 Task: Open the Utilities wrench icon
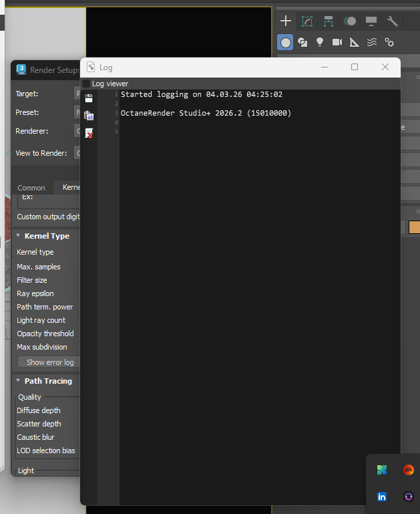click(392, 21)
